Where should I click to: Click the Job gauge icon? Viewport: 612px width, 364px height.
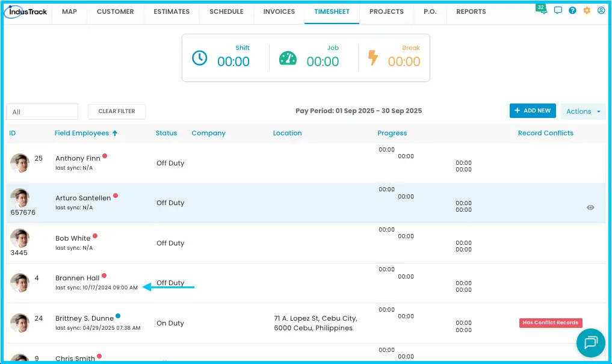point(288,58)
